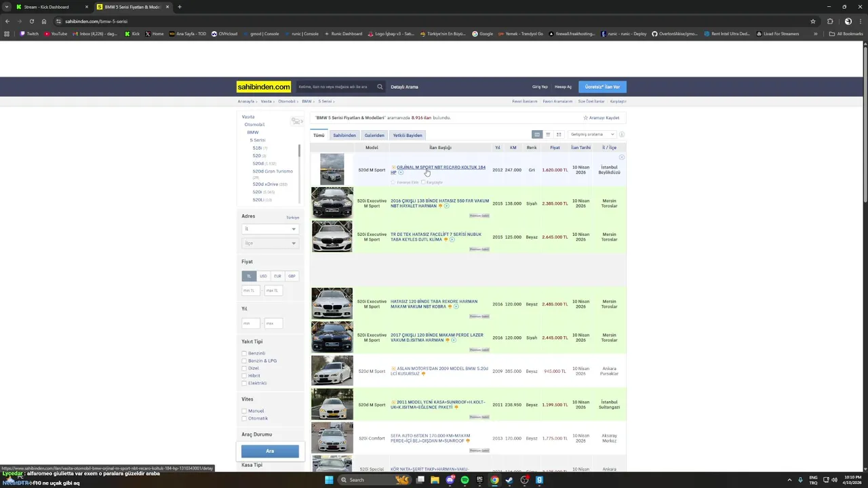
Task: Open the YouTube bookmark
Action: coord(56,34)
